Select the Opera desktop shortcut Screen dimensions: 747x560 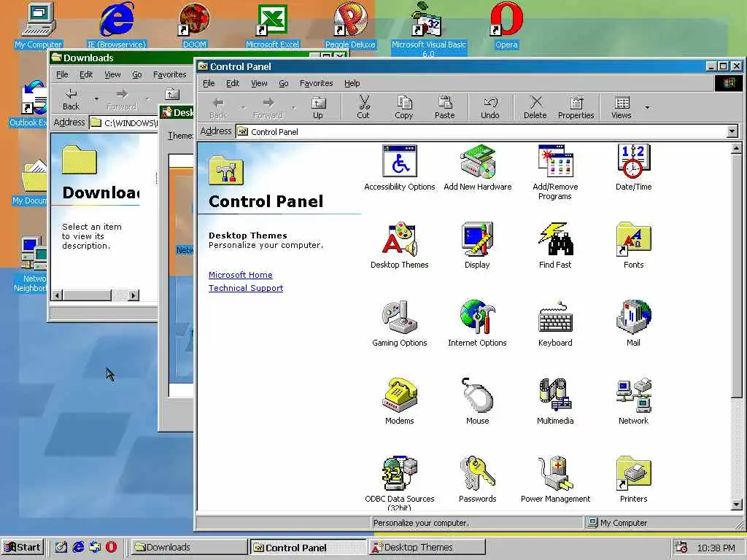(x=506, y=25)
